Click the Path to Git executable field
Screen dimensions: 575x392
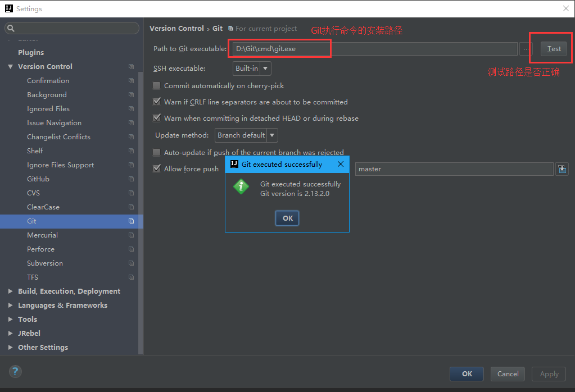[x=371, y=49]
